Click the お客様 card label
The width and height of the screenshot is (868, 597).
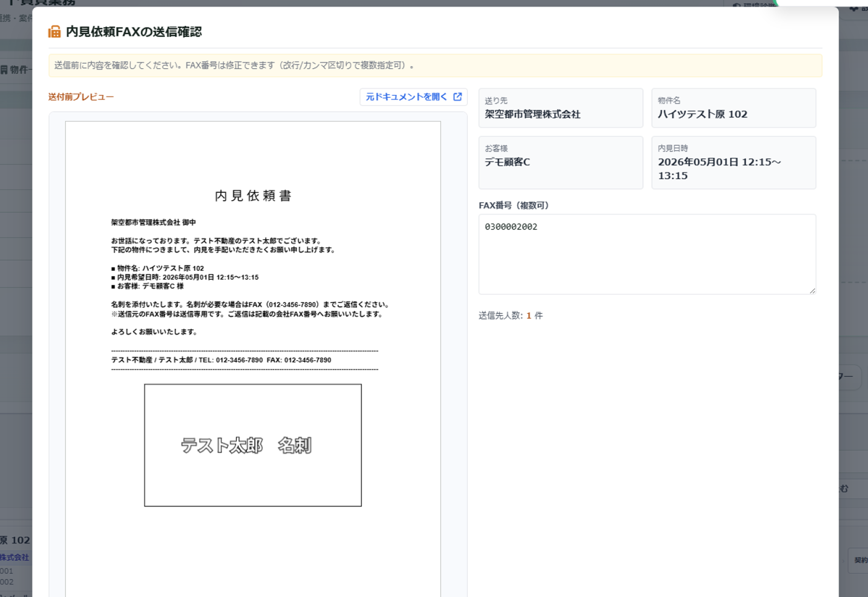click(496, 148)
